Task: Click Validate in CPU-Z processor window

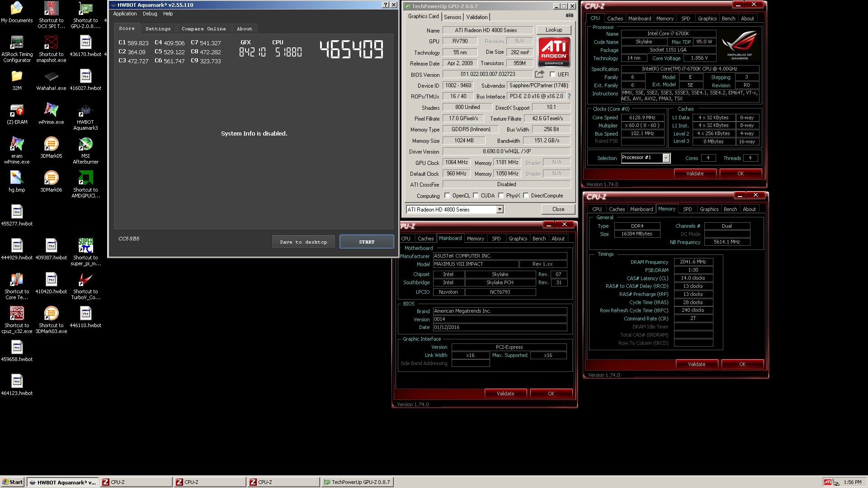Action: click(695, 174)
